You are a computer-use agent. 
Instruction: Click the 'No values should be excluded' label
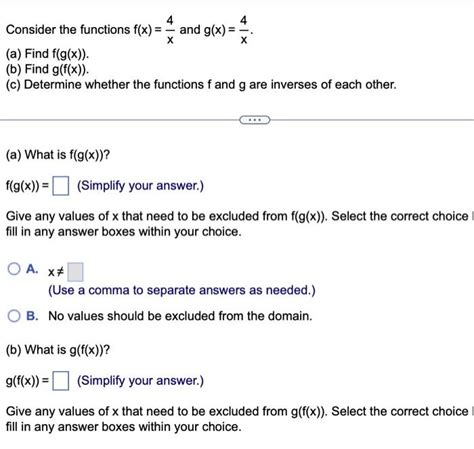coord(180,316)
